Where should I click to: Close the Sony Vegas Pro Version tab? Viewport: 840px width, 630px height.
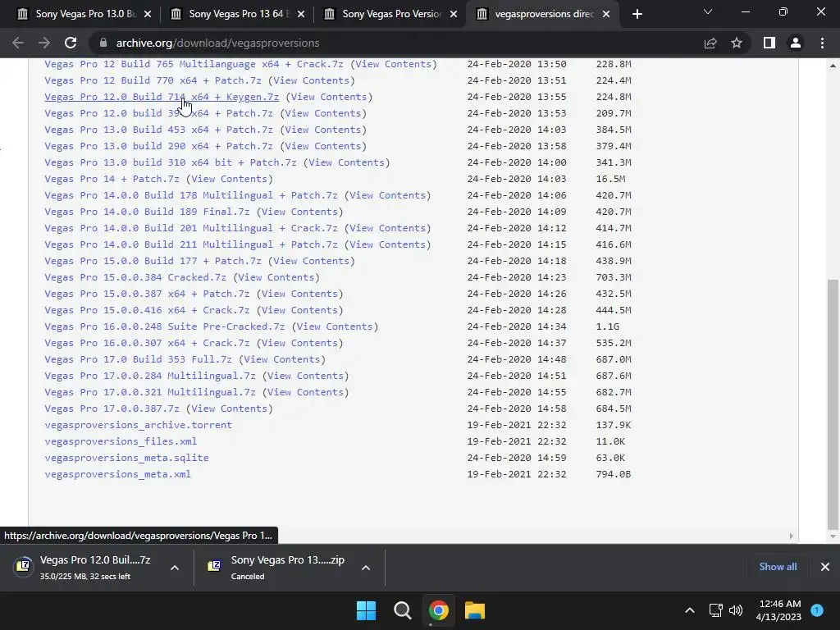pyautogui.click(x=454, y=15)
